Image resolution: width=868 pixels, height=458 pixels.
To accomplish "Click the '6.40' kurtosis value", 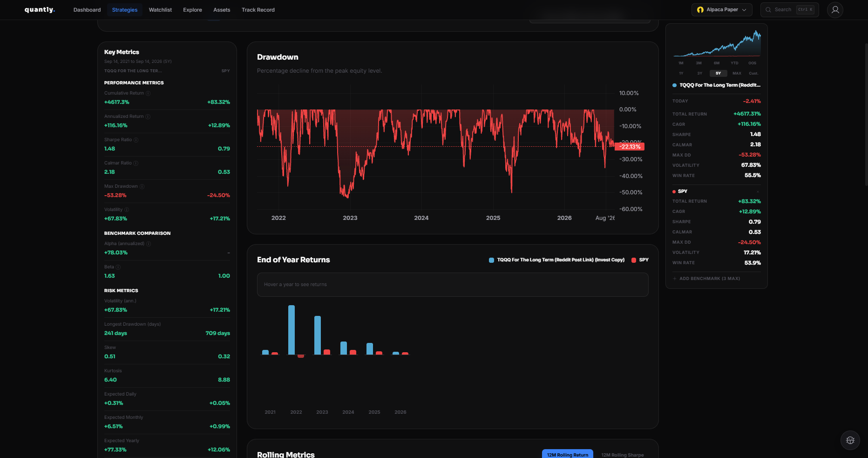I will pyautogui.click(x=110, y=380).
